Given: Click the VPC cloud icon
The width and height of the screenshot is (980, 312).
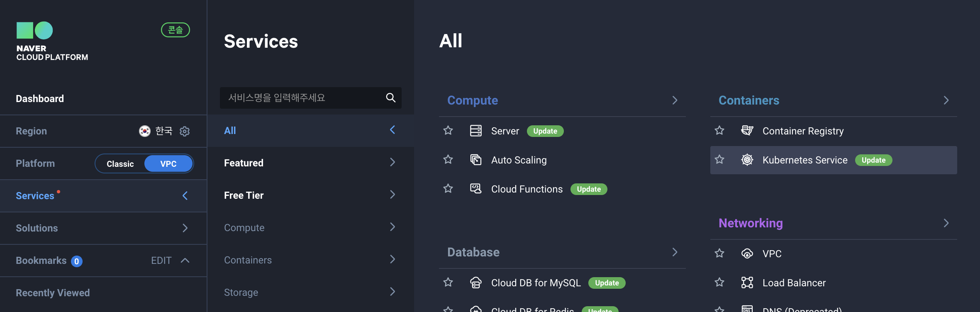Looking at the screenshot, I should (x=747, y=253).
